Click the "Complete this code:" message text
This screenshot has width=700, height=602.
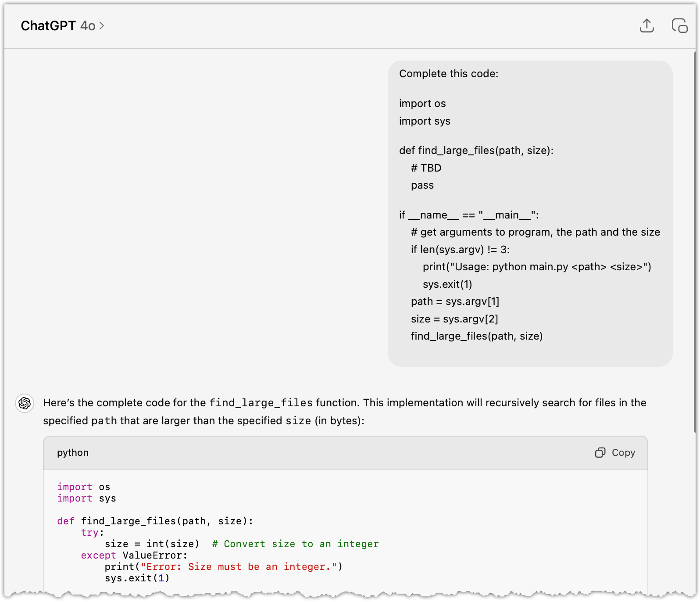pyautogui.click(x=449, y=74)
